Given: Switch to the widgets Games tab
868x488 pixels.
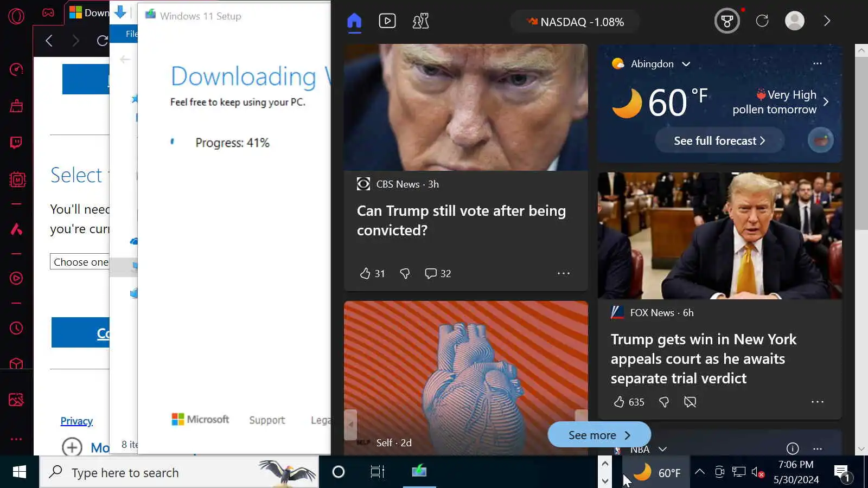Looking at the screenshot, I should [420, 21].
